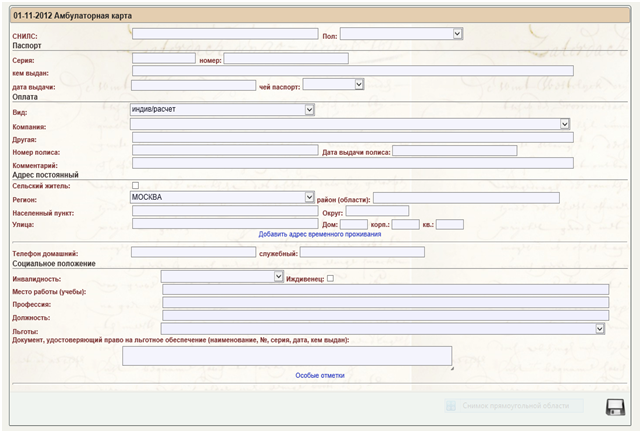Click the СНИЛС input field
642x433 pixels.
(225, 34)
